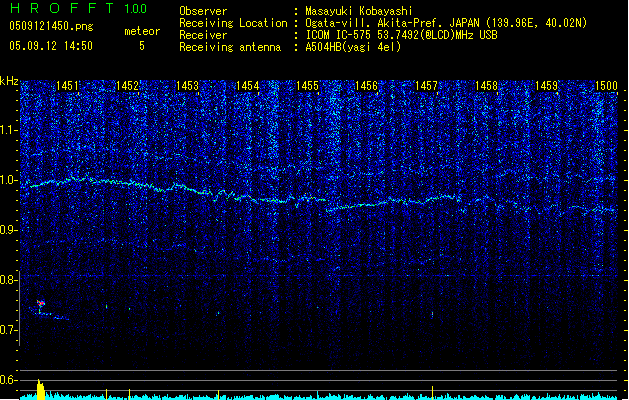
Task: Select the 0.7 frequency axis label
Action: pos(9,330)
